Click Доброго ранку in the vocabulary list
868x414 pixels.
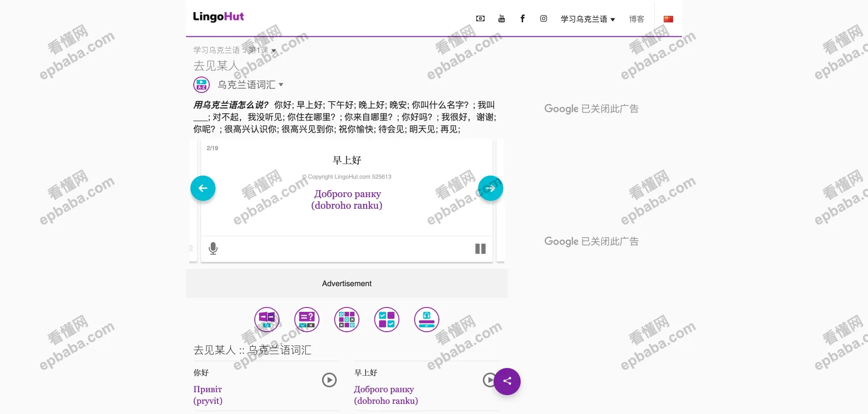click(x=384, y=389)
